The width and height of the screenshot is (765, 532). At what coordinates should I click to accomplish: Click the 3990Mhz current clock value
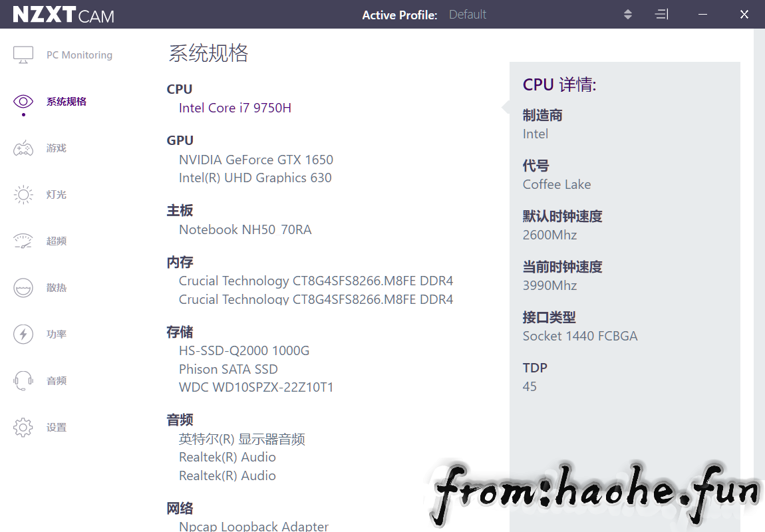coord(549,286)
